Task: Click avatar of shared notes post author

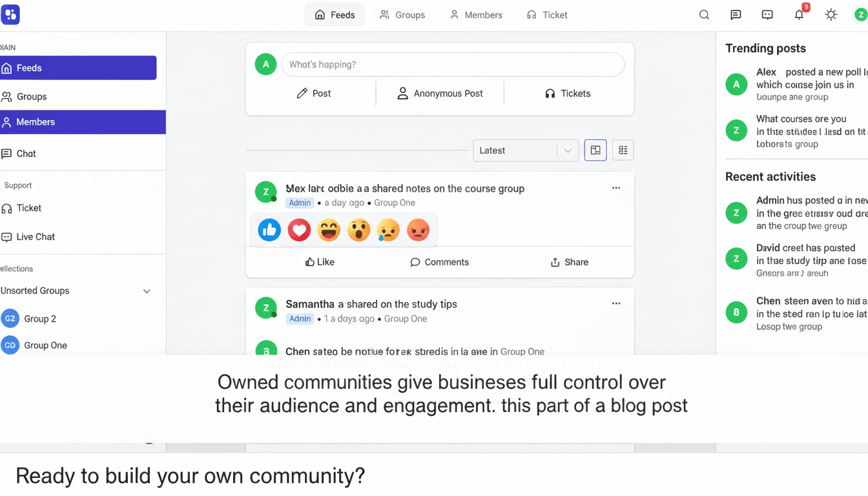Action: [265, 192]
